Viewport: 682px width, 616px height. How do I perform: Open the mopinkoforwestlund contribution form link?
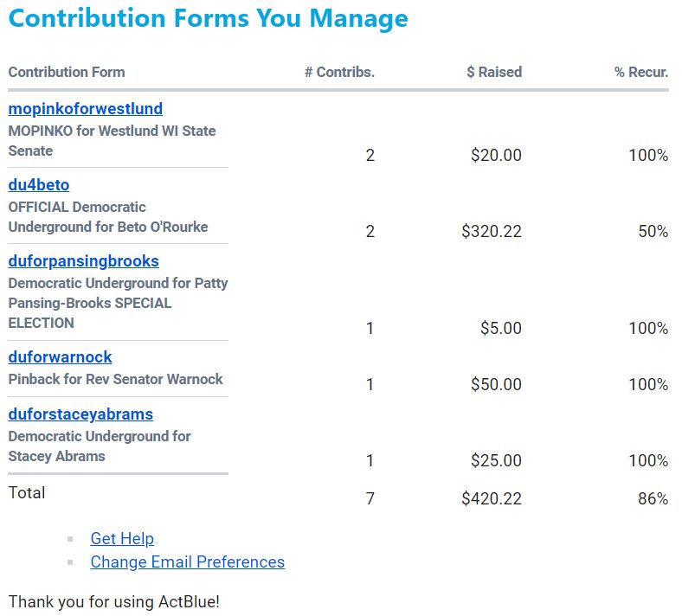tap(85, 109)
